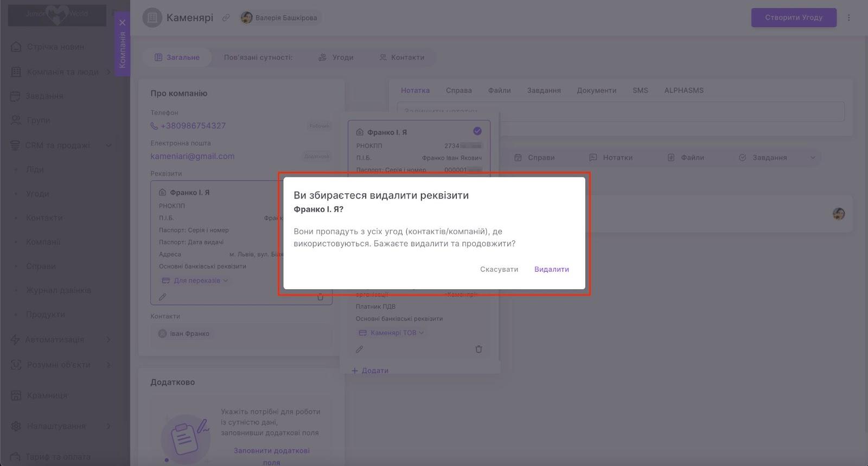The image size is (868, 466).
Task: Click the Налаштування gear icon
Action: 16,426
